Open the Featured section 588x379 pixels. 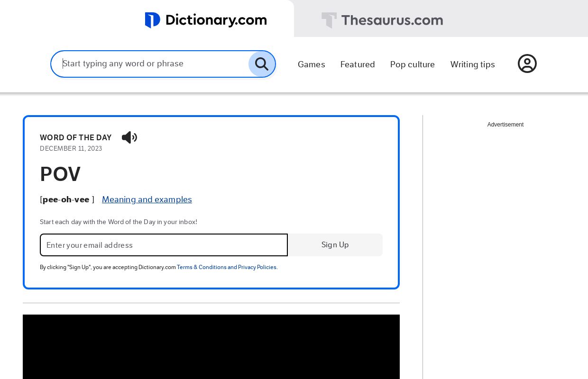click(x=358, y=64)
